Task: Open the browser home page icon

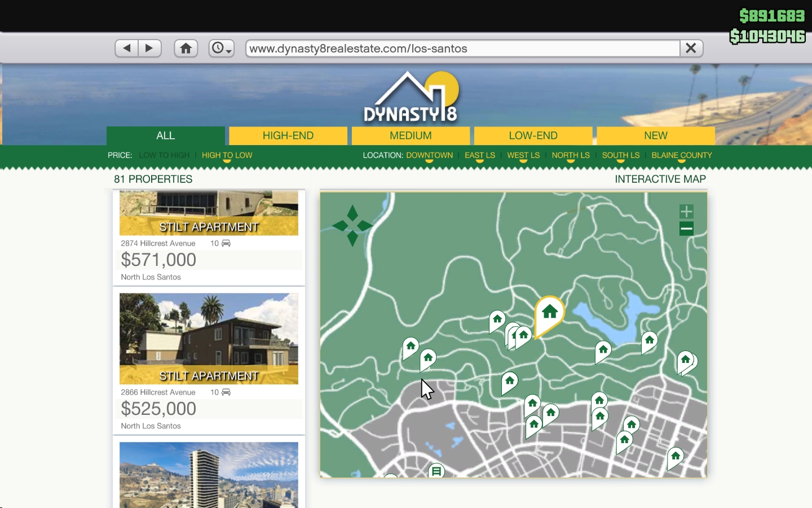Action: coord(186,49)
